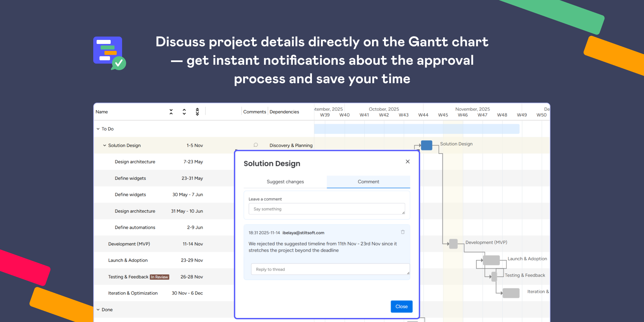The height and width of the screenshot is (322, 644).
Task: Delete the comment using trash icon
Action: click(x=402, y=232)
